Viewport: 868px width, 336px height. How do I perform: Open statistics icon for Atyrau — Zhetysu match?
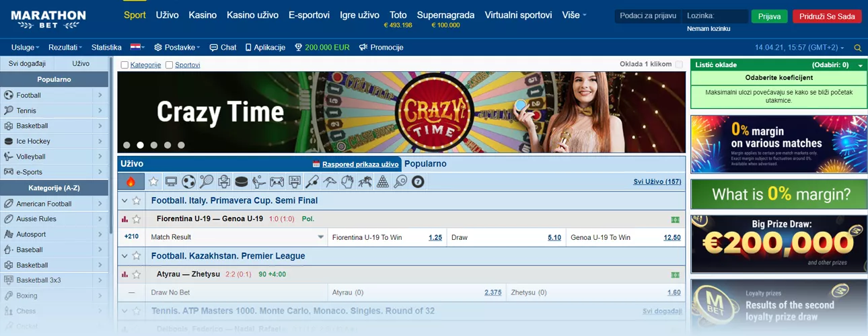click(x=124, y=275)
